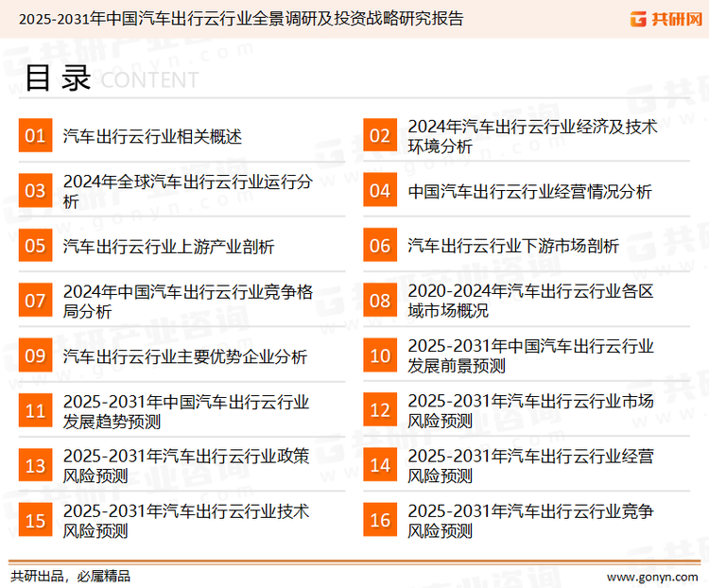Open 2025-2031年汽车出行云行业政策风险预测 entry
Screen dimensions: 709x588
(x=185, y=466)
